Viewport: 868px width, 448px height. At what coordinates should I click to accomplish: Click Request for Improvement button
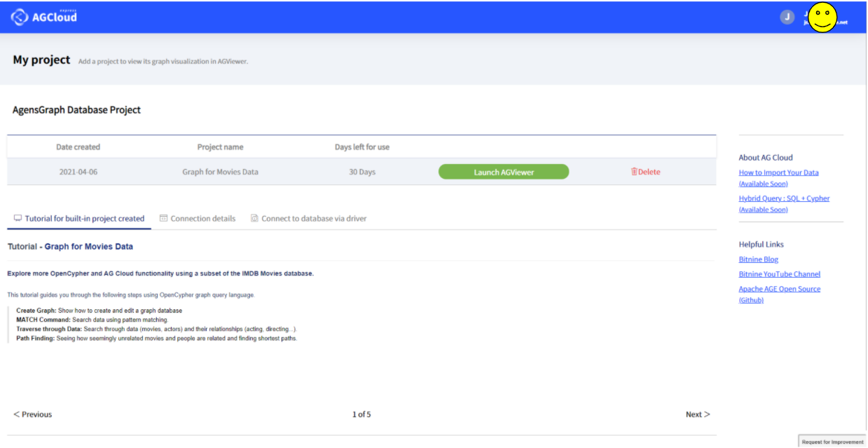tap(832, 442)
